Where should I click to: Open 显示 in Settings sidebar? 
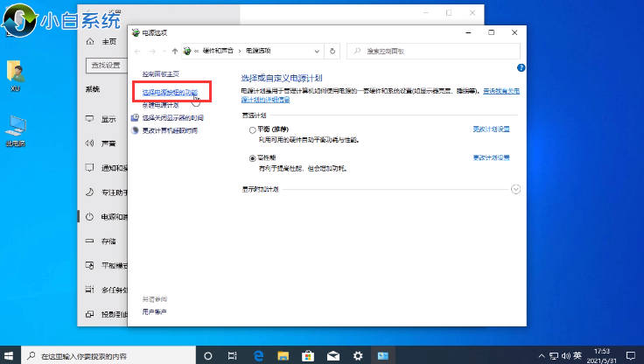[108, 120]
